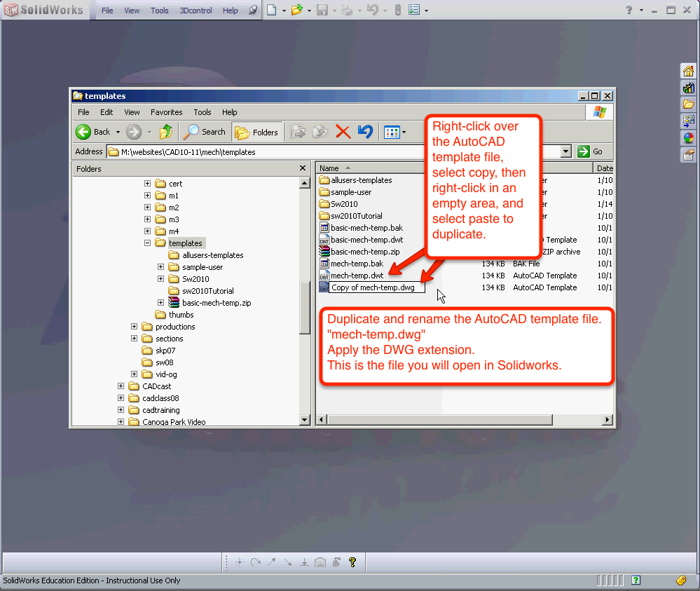The width and height of the screenshot is (700, 591).
Task: Click the red Delete X icon
Action: 343,132
